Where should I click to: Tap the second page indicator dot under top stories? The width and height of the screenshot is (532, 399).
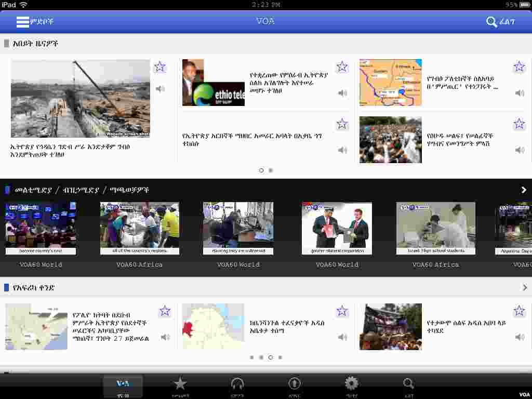pyautogui.click(x=271, y=170)
